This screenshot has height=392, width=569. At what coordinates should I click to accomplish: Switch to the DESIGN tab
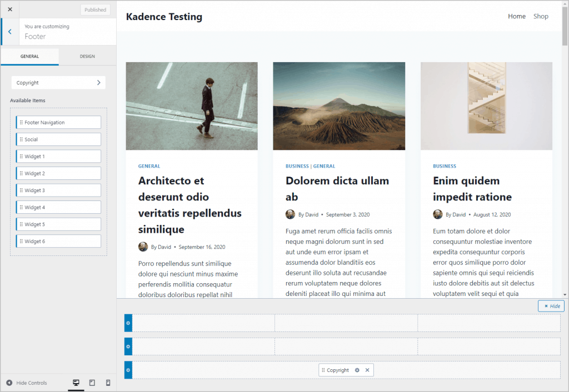pos(87,56)
